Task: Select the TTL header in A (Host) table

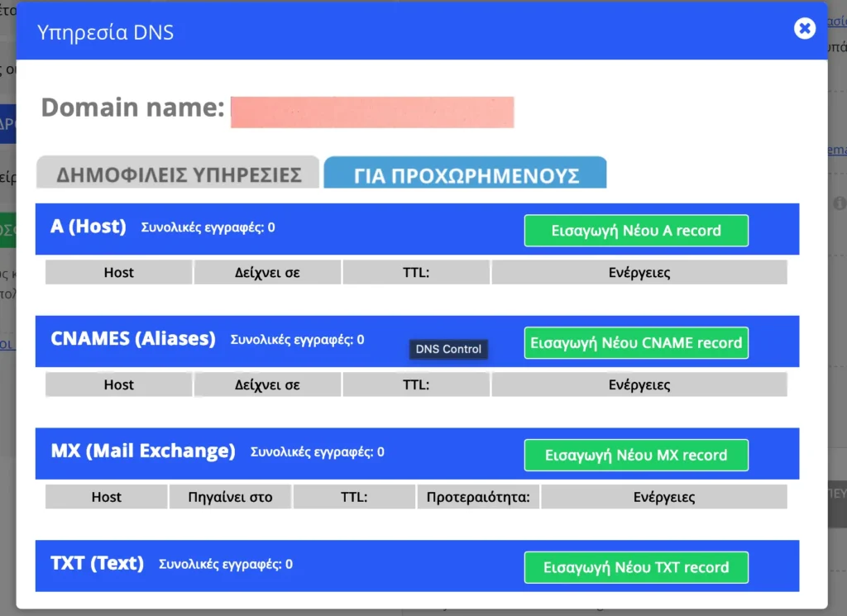Action: tap(416, 272)
